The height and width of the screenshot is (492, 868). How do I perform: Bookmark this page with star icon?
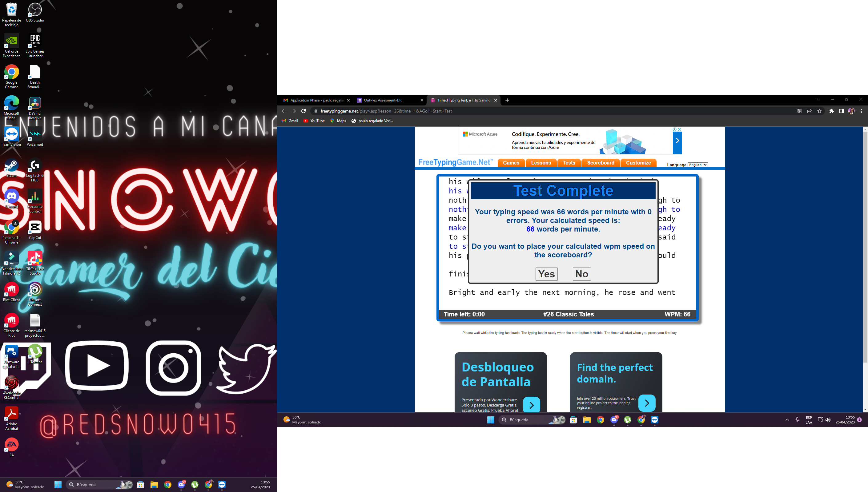(819, 111)
